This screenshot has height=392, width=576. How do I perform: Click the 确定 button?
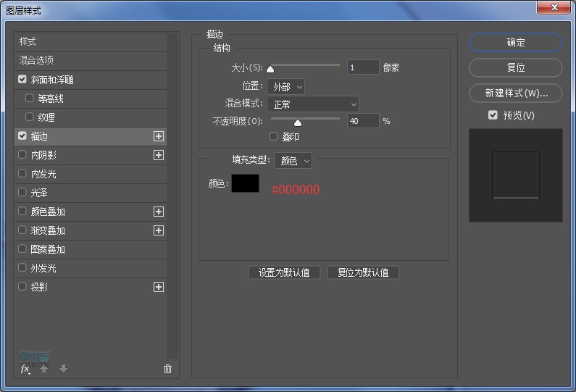[x=516, y=43]
